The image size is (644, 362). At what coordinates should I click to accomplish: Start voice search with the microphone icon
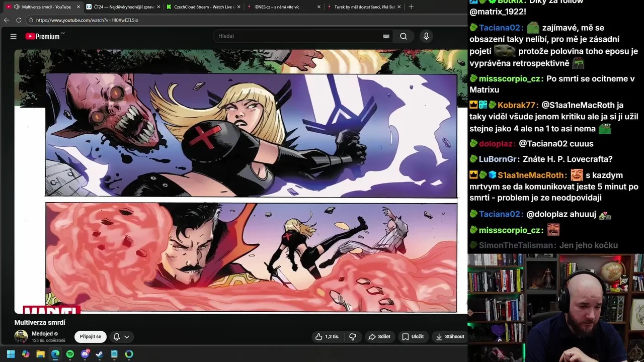coord(426,36)
